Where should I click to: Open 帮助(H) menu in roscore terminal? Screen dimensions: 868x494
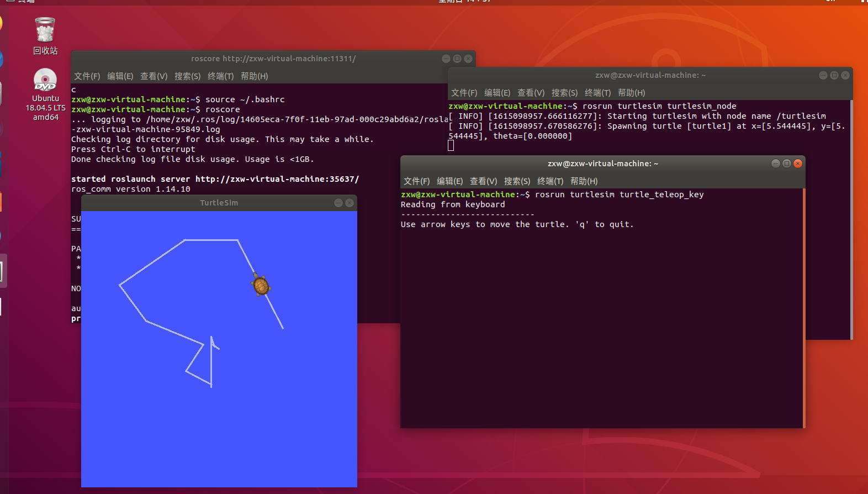point(255,76)
